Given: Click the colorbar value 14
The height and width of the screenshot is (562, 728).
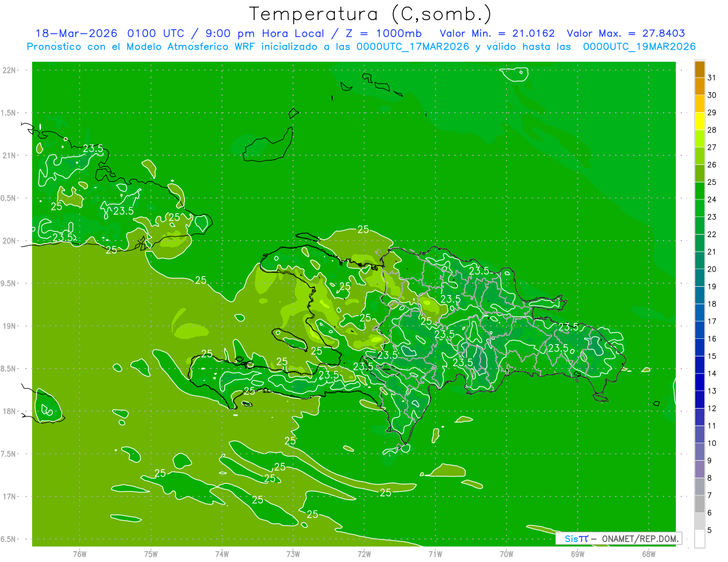Looking at the screenshot, I should (x=712, y=374).
